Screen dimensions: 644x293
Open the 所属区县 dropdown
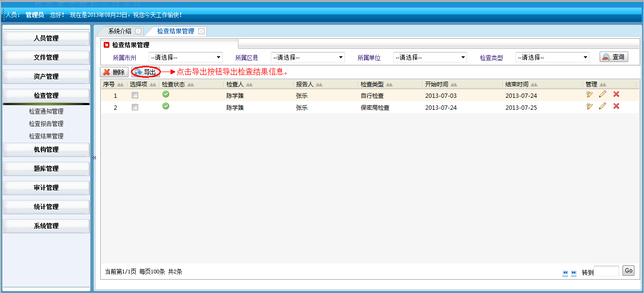(308, 57)
